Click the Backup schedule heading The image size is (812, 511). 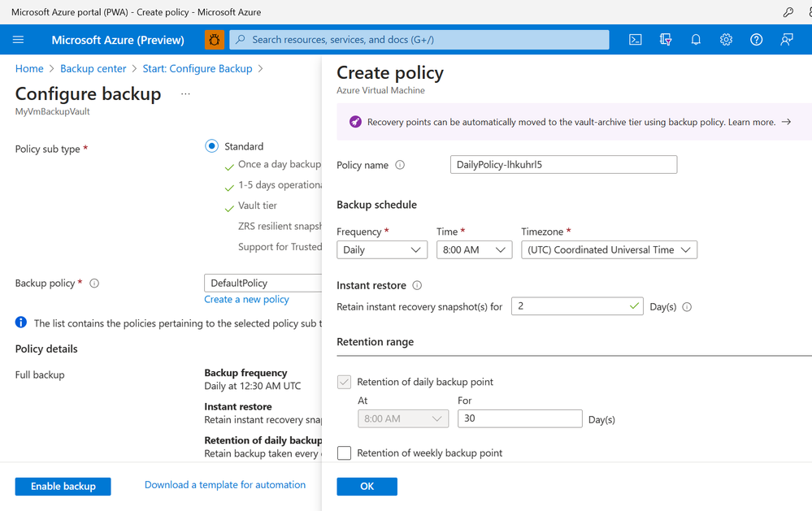pyautogui.click(x=376, y=205)
